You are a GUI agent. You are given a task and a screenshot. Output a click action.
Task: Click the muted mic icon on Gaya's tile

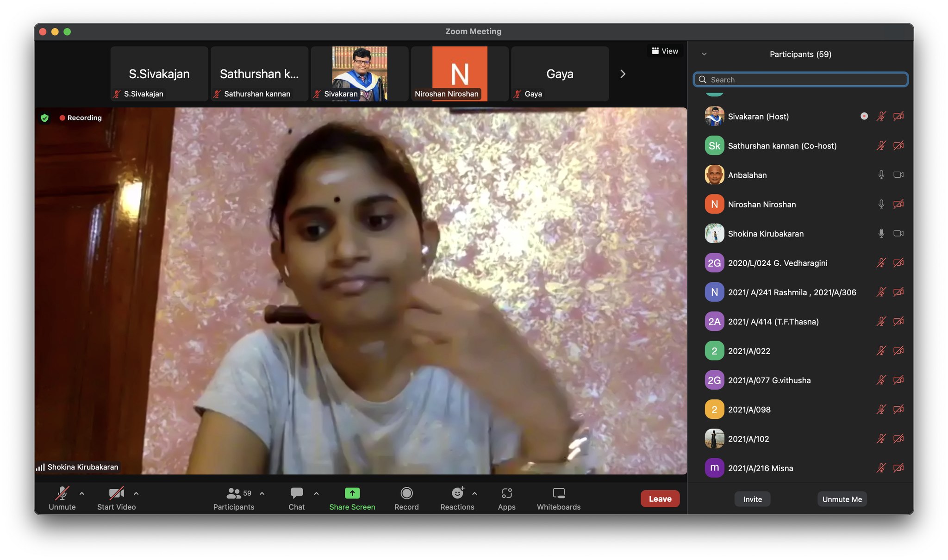coord(518,94)
